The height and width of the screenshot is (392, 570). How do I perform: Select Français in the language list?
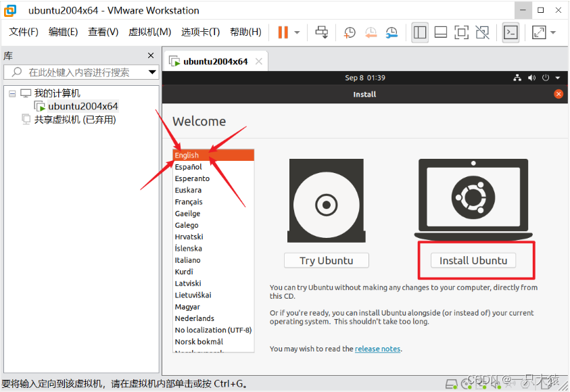pyautogui.click(x=214, y=201)
